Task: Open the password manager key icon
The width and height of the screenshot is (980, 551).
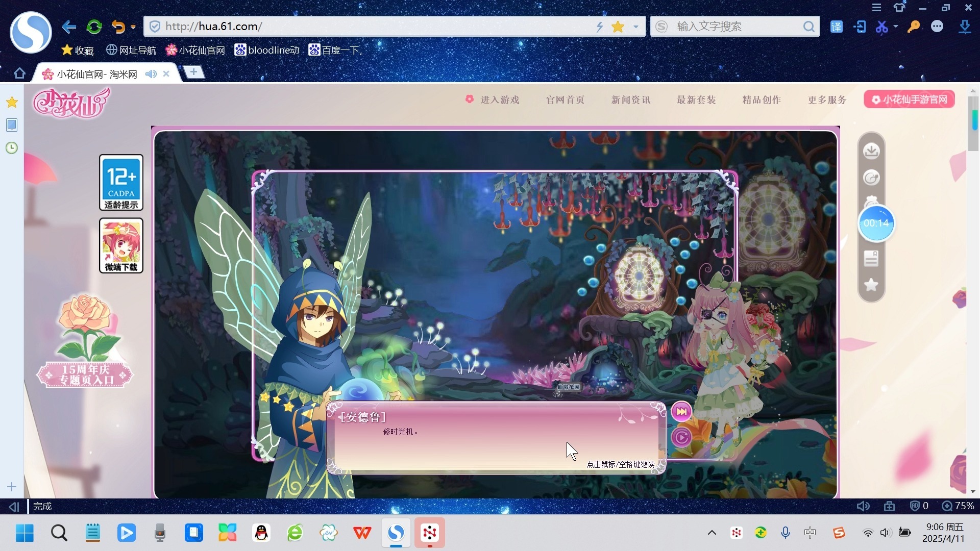Action: click(914, 27)
